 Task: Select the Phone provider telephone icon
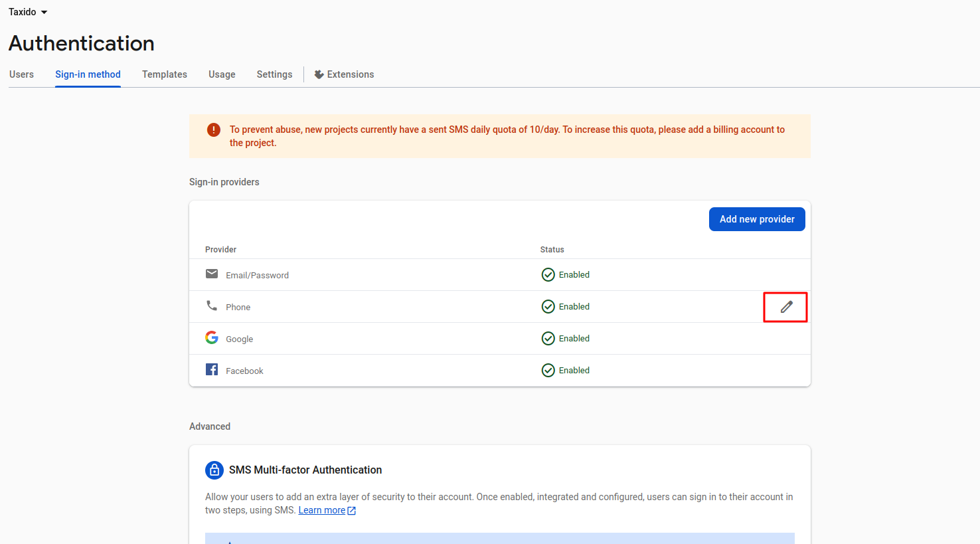click(x=211, y=306)
